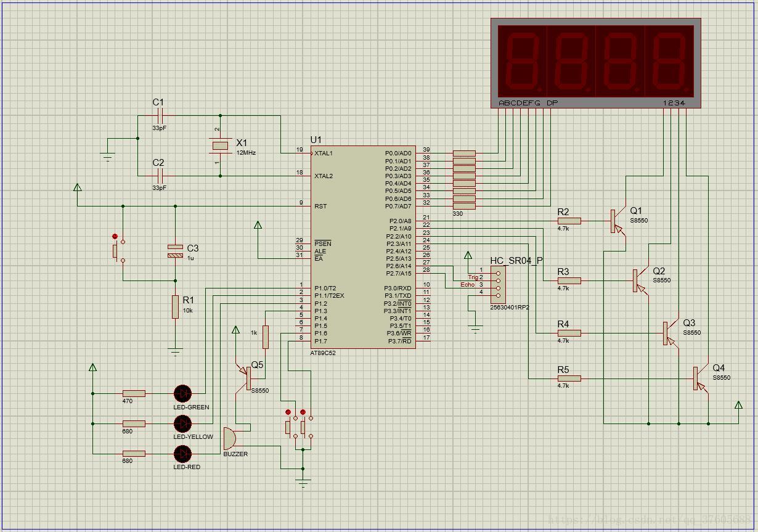Click the power terminal connected to EA pin

pos(258,226)
